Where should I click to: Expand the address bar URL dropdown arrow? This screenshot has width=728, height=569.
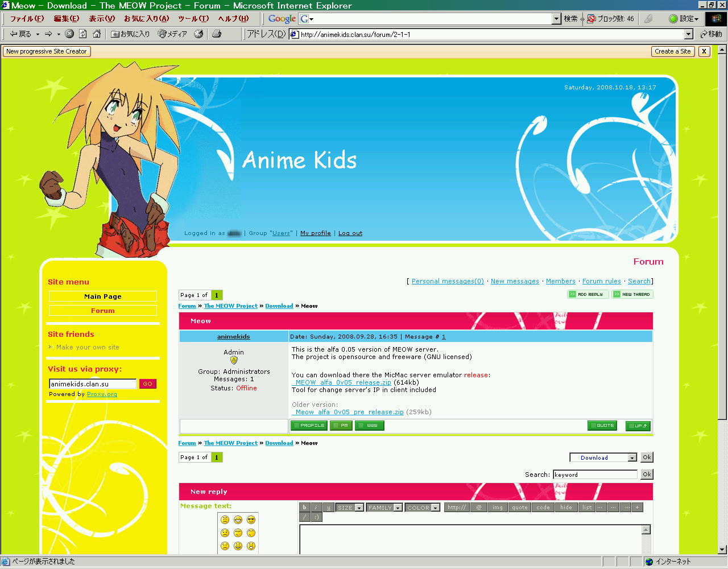tap(688, 34)
